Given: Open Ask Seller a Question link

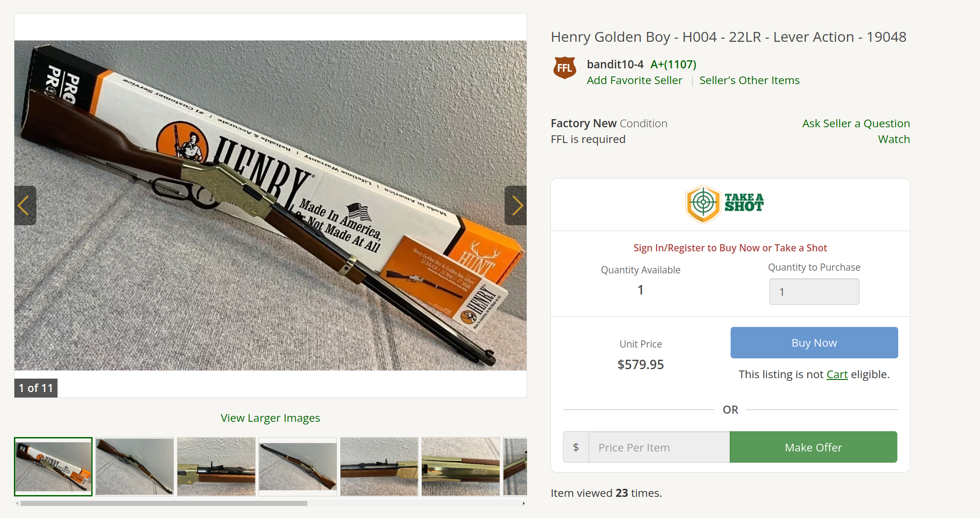Looking at the screenshot, I should point(856,124).
